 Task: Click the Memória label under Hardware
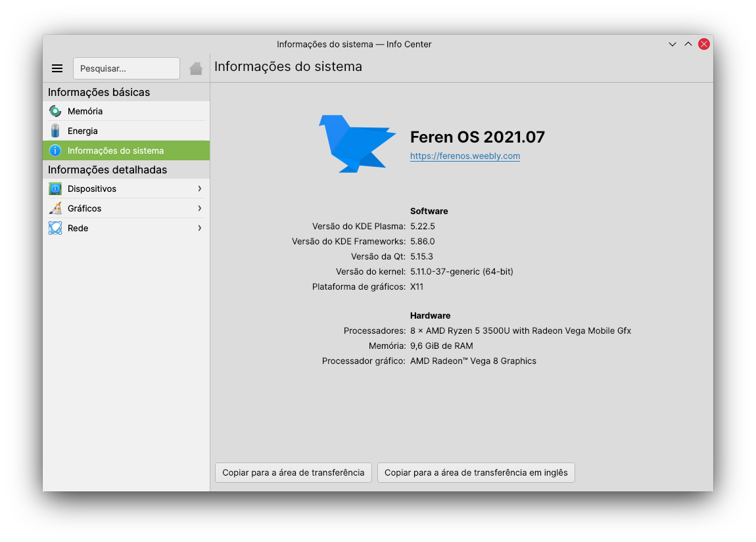(x=387, y=346)
